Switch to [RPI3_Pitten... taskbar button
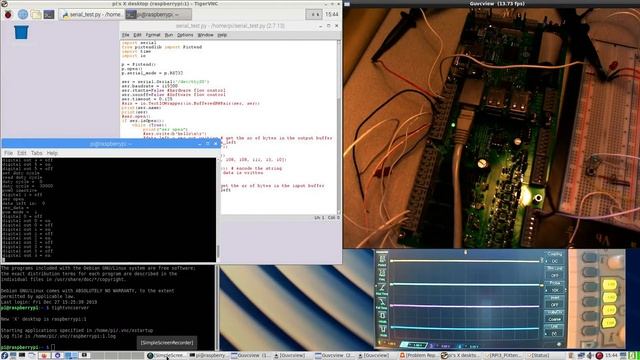This screenshot has height=360, width=640. [503, 356]
